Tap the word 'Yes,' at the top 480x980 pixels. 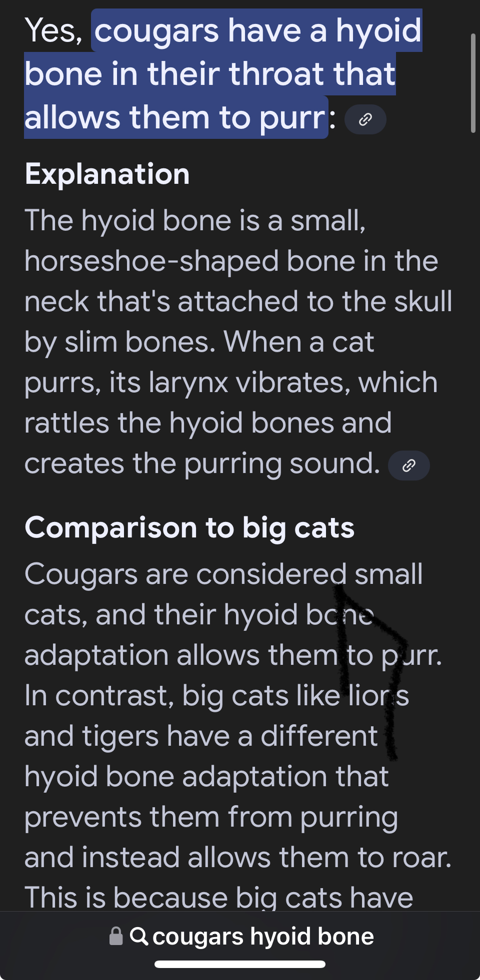53,31
